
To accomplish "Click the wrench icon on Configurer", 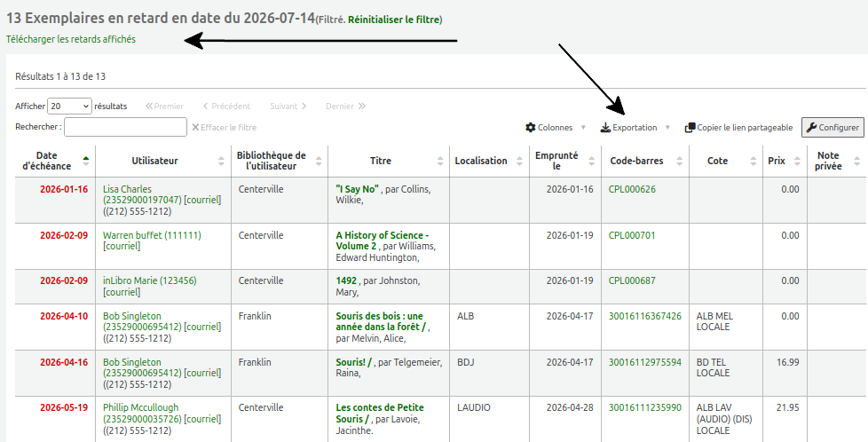I will (811, 128).
